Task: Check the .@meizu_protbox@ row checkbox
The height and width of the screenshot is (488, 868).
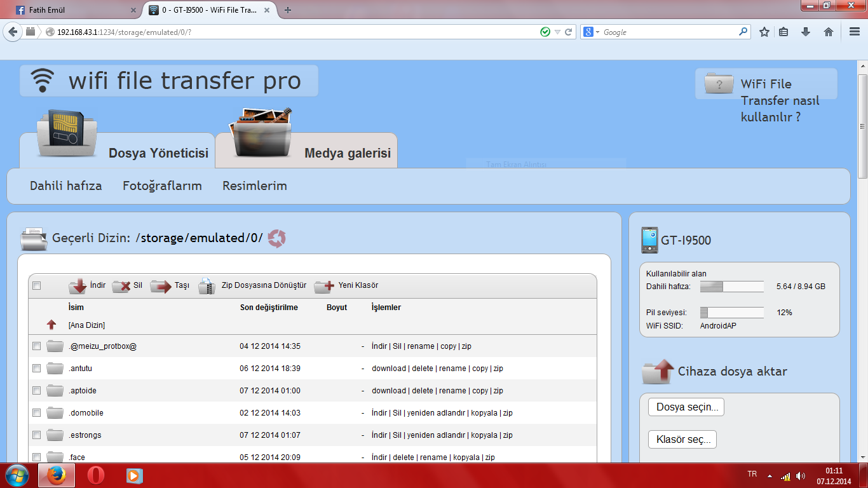Action: pyautogui.click(x=37, y=346)
